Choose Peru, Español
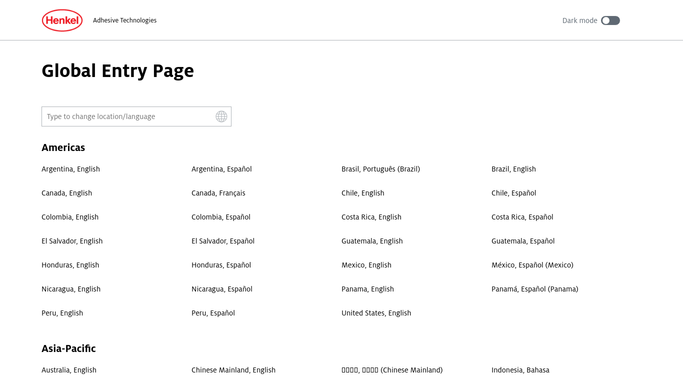The height and width of the screenshot is (384, 683). (x=213, y=313)
